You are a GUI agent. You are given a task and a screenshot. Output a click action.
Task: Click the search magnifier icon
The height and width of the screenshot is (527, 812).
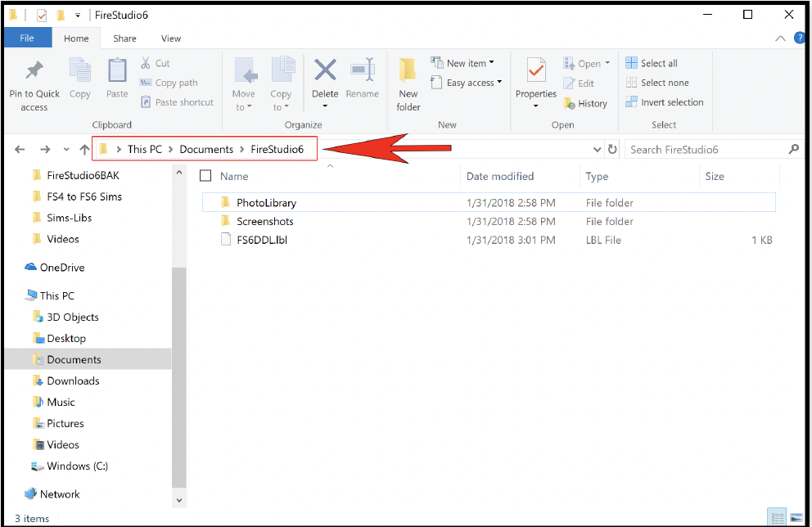point(793,149)
